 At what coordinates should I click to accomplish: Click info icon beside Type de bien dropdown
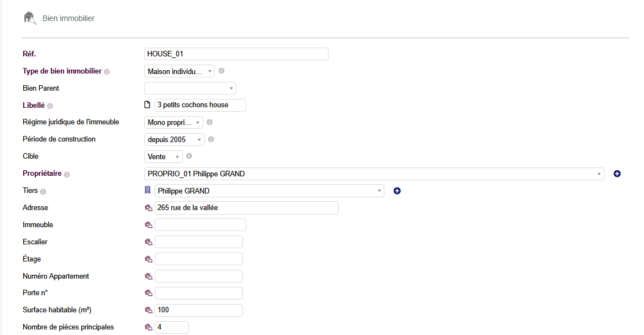tap(221, 71)
